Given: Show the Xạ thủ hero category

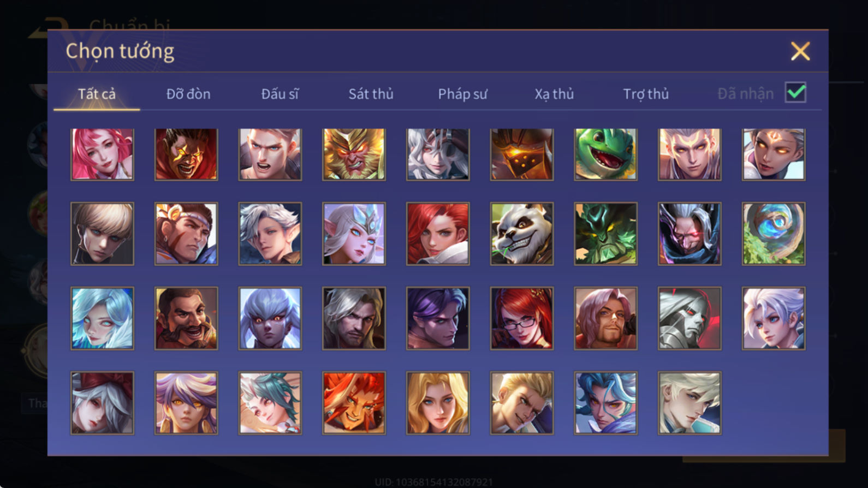Looking at the screenshot, I should click(x=554, y=94).
